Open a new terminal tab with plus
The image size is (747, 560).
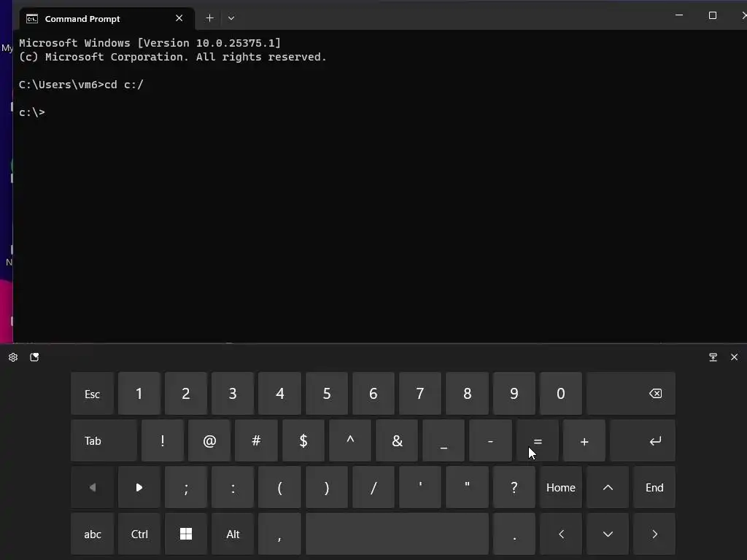[209, 18]
